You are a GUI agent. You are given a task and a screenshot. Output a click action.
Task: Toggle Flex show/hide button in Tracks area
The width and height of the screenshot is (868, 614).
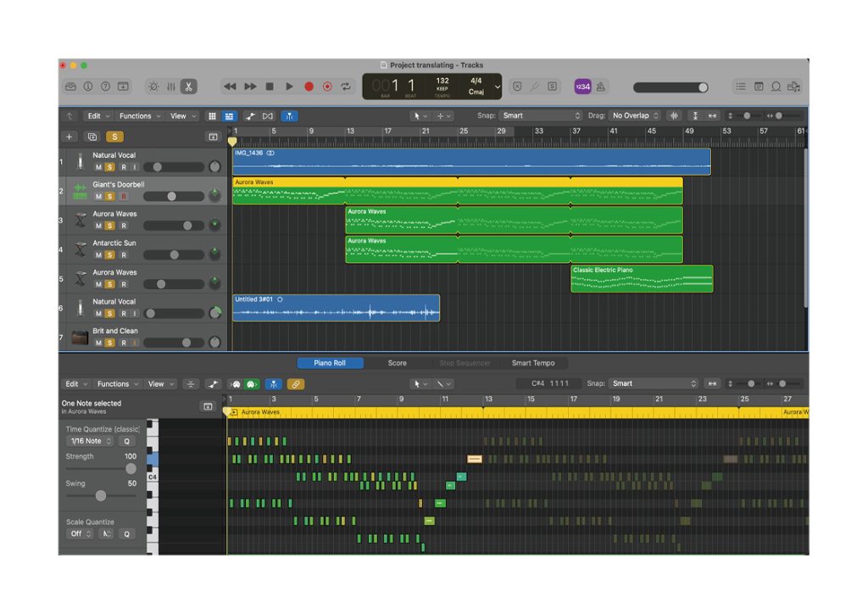click(x=268, y=116)
